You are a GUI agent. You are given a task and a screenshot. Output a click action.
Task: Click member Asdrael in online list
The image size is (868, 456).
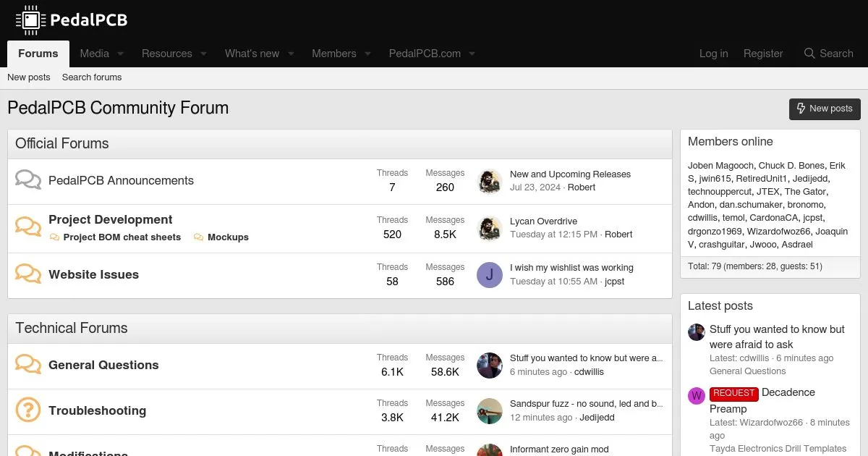coord(797,245)
